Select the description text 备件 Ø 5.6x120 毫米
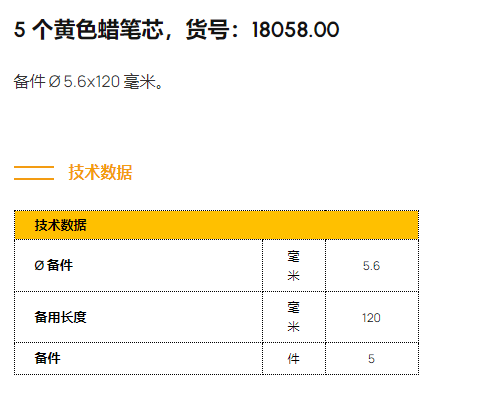This screenshot has width=483, height=396. pos(88,82)
